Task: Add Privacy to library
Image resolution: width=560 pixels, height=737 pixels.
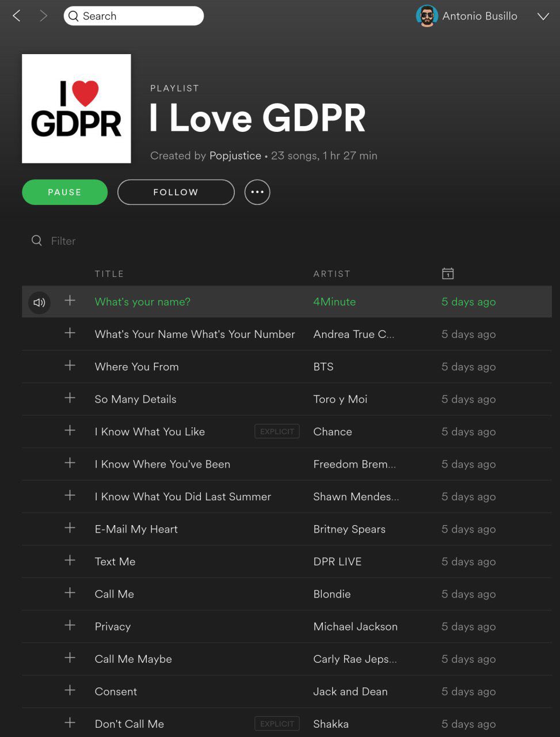Action: coord(70,625)
